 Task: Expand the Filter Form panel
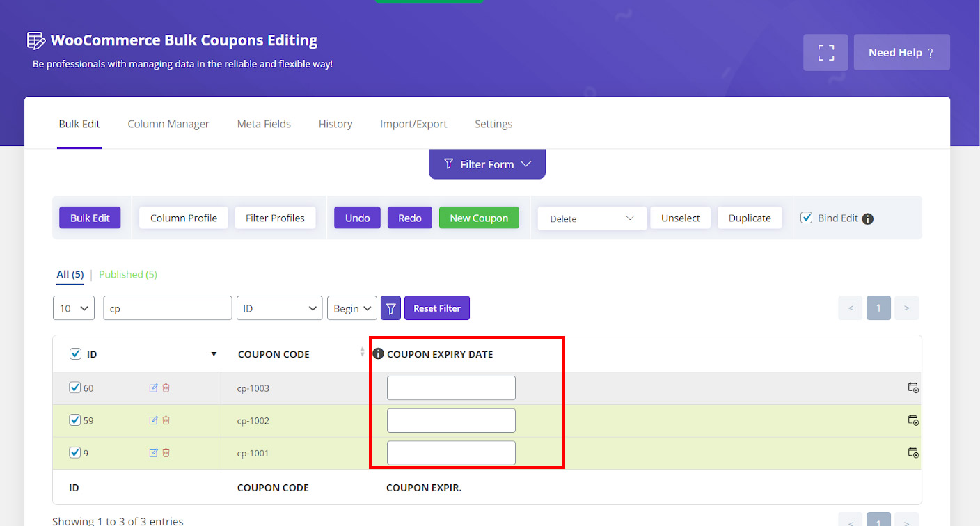point(487,164)
